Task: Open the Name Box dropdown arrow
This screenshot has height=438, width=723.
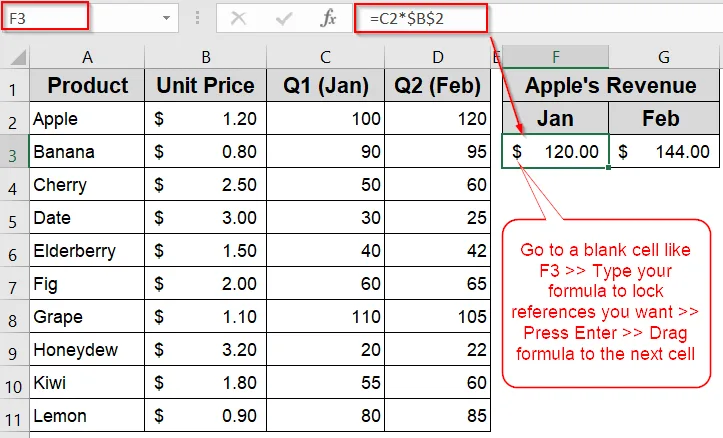Action: click(166, 18)
